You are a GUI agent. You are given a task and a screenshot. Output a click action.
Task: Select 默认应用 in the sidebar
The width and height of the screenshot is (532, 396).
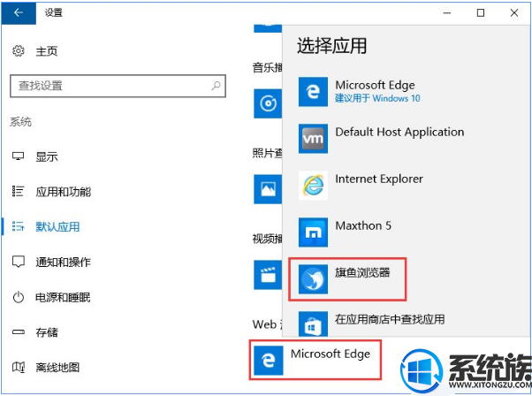pos(57,226)
